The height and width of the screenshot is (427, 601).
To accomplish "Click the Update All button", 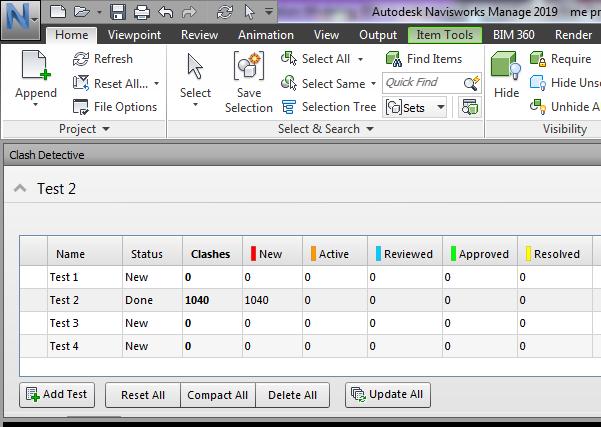I will click(388, 394).
